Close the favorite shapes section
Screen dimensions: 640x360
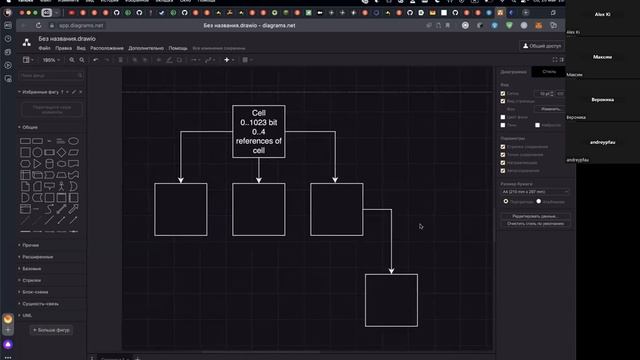[80, 92]
